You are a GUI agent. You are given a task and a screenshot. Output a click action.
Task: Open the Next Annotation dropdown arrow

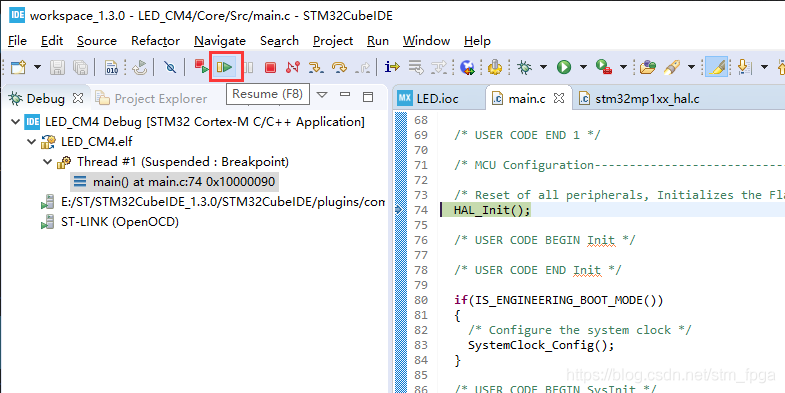click(x=764, y=67)
